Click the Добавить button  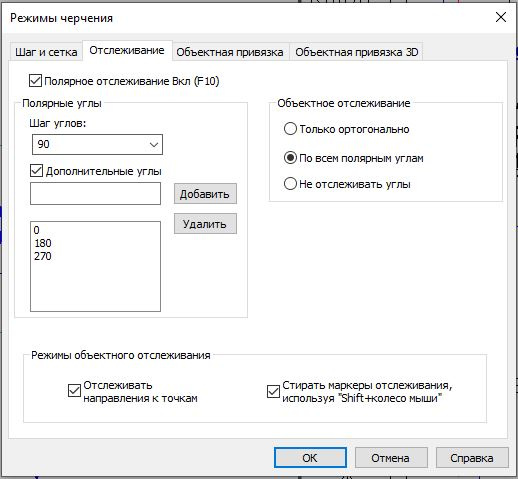pyautogui.click(x=205, y=194)
